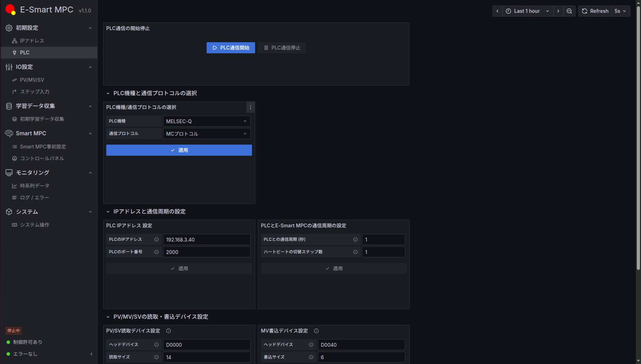641x364 pixels.
Task: Click info icon next to 読取サイズ
Action: coord(156,357)
